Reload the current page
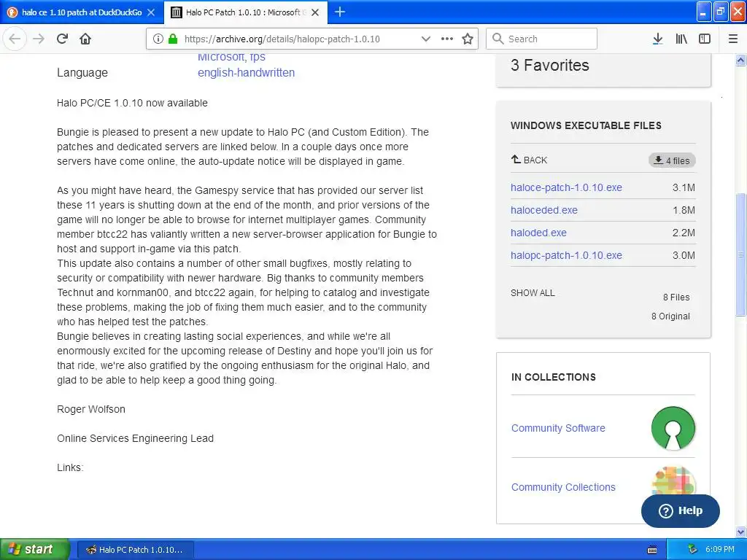Viewport: 747px width, 560px height. tap(62, 39)
